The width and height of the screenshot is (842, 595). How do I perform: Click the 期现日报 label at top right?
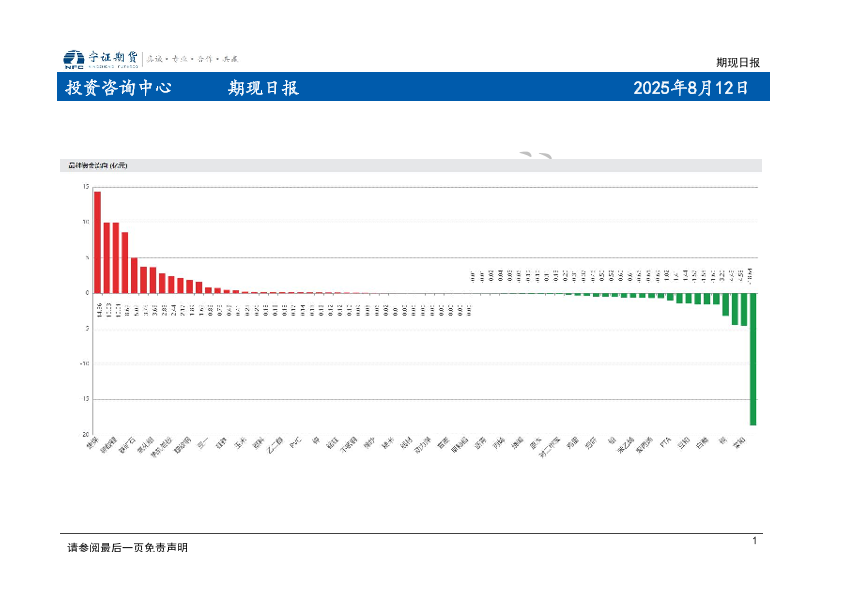[737, 62]
